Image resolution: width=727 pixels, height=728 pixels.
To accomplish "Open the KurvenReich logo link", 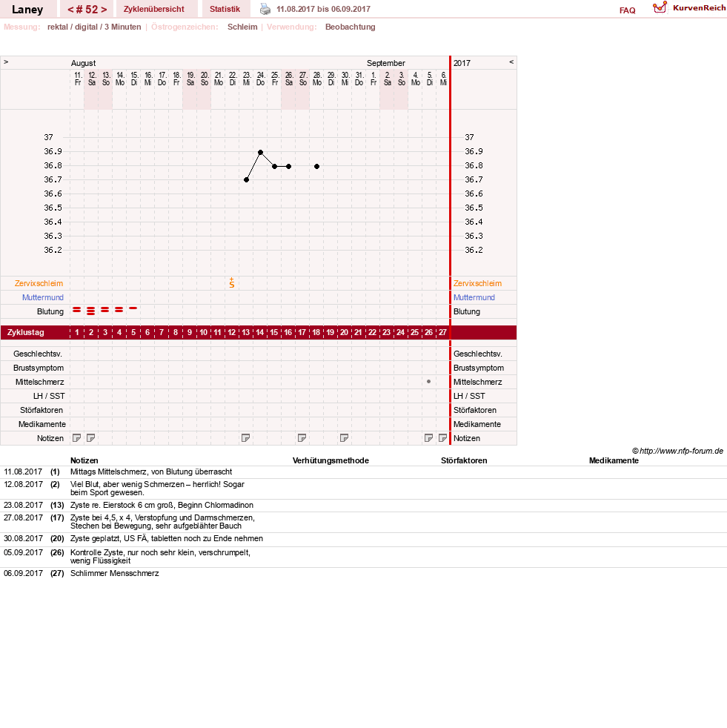I will [x=689, y=8].
